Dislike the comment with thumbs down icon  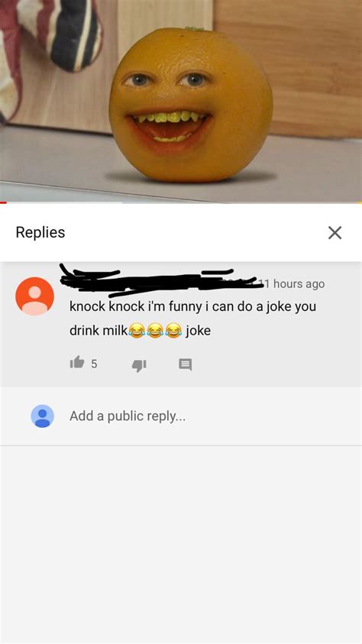[139, 364]
